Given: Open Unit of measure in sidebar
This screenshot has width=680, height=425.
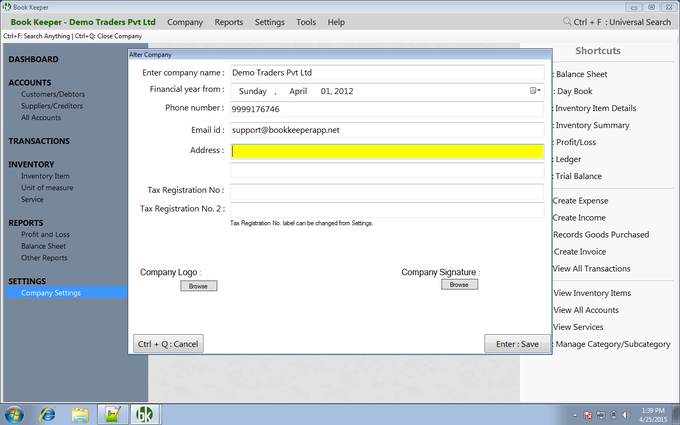Looking at the screenshot, I should tap(47, 188).
